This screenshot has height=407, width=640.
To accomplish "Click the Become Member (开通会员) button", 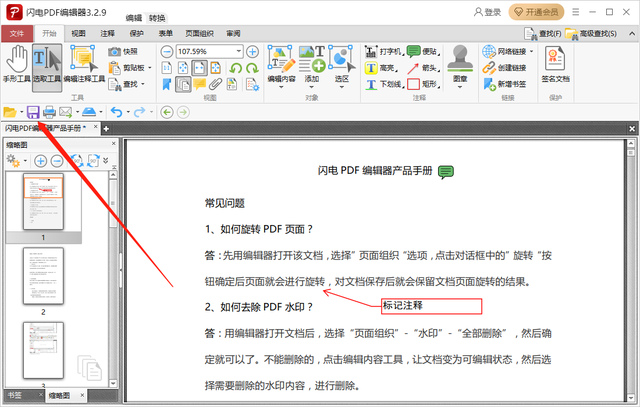I will click(x=536, y=12).
